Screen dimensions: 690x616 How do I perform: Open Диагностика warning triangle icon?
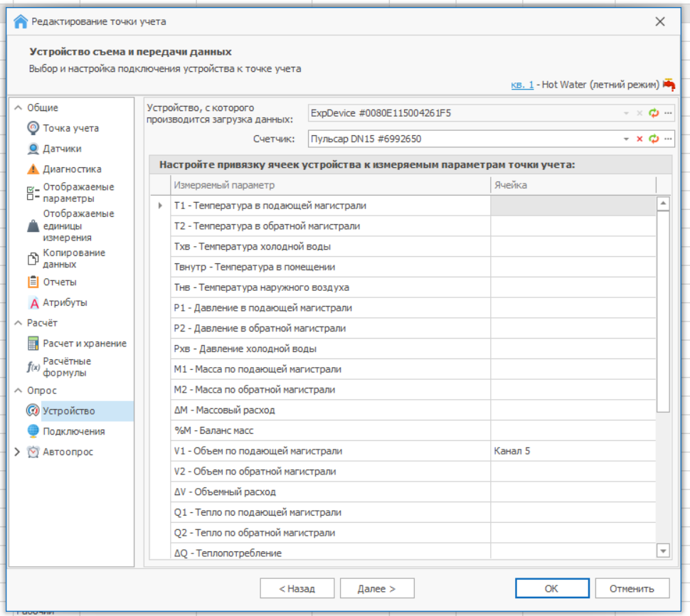(x=33, y=169)
